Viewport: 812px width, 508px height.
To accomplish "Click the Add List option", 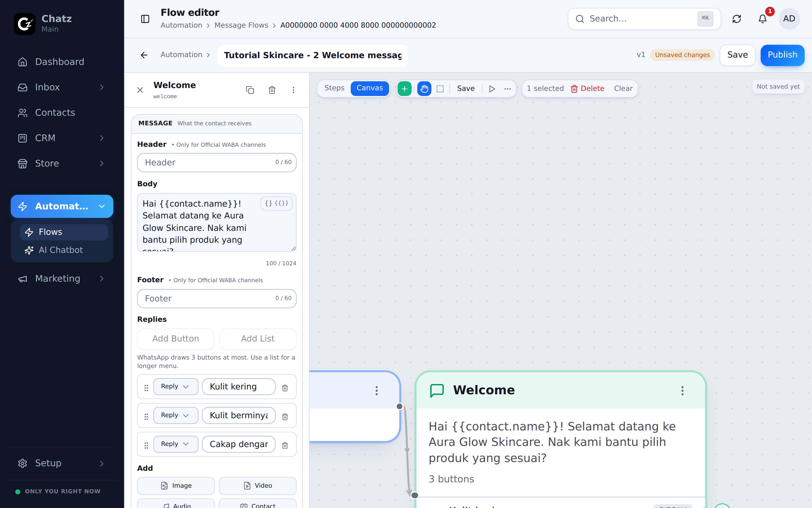I will (258, 339).
